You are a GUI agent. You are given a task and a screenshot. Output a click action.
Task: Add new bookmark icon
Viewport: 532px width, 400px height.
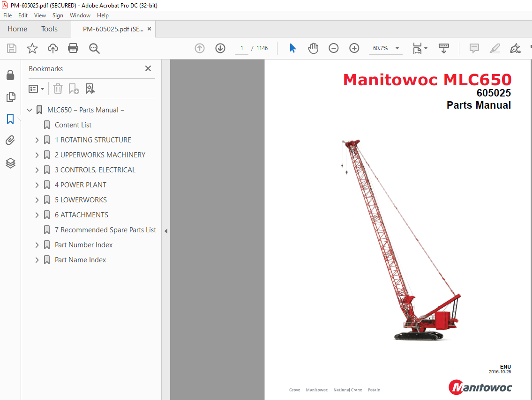74,89
